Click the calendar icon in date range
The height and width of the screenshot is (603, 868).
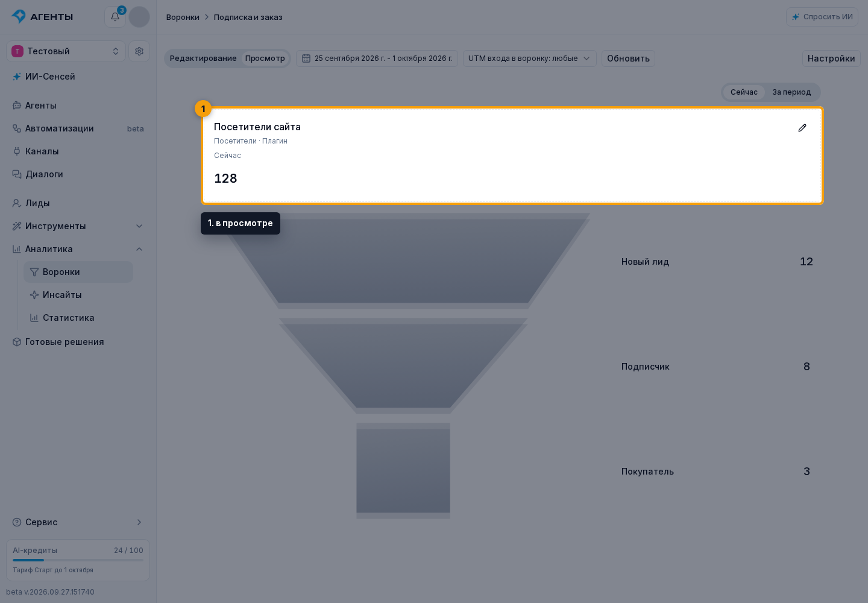click(306, 58)
